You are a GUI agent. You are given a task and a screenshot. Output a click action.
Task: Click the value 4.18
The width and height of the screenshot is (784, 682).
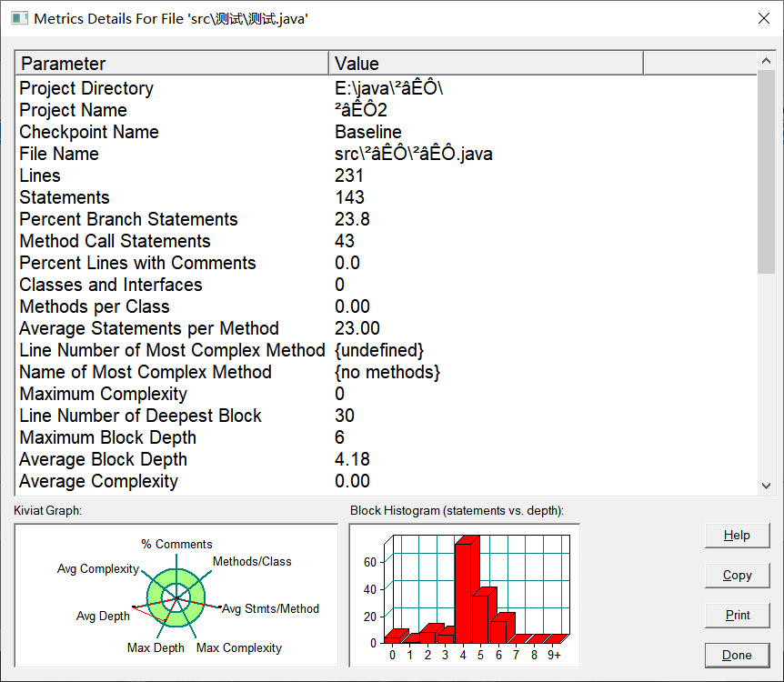[x=352, y=459]
